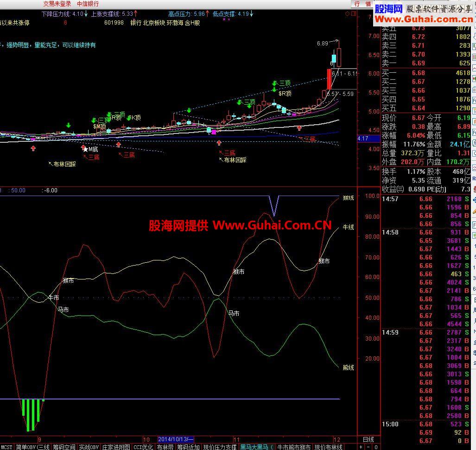
Task: Click the 卖四 6.72 order row
Action: [x=426, y=37]
